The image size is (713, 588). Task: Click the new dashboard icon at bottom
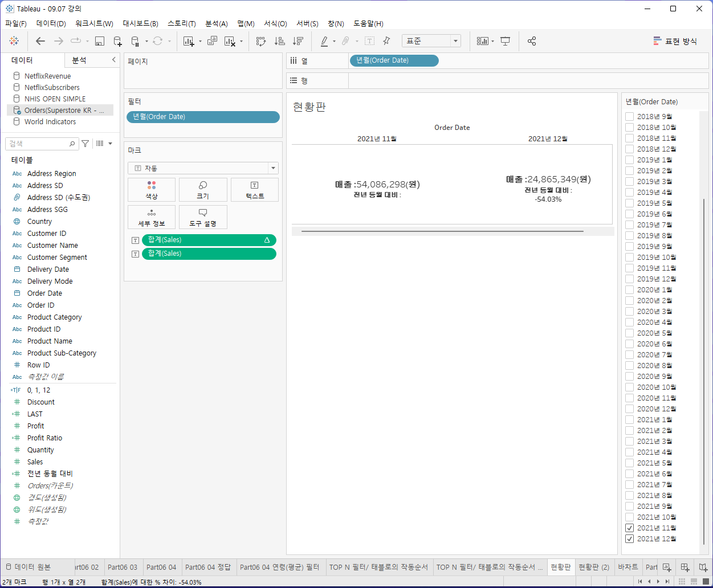(686, 567)
